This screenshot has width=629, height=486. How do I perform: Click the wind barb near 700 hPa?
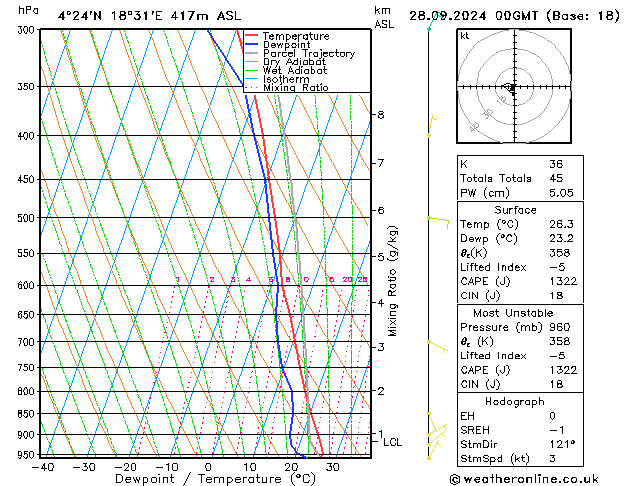pos(435,344)
